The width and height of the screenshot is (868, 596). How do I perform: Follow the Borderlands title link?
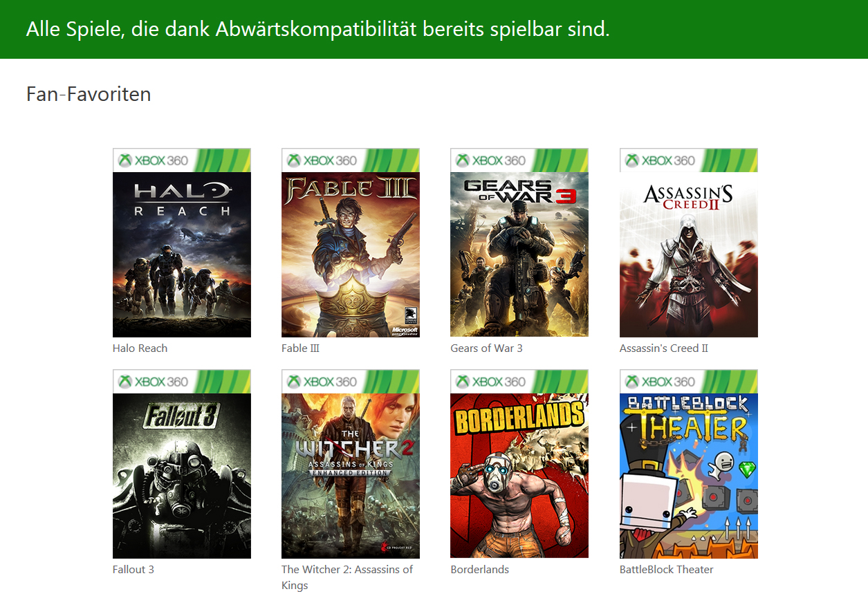[x=479, y=570]
